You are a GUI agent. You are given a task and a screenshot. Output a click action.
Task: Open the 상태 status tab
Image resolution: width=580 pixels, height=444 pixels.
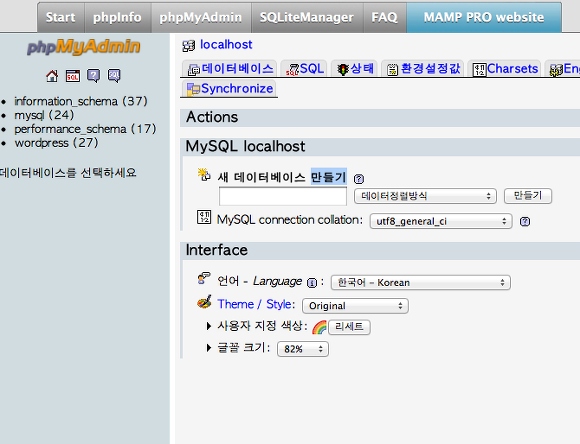tap(354, 69)
